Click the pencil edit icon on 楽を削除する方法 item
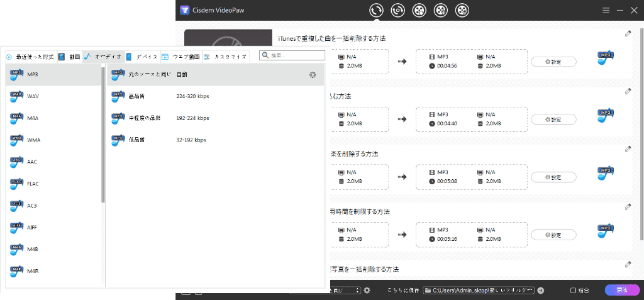Screen dimensions: 644x300 [x=628, y=149]
